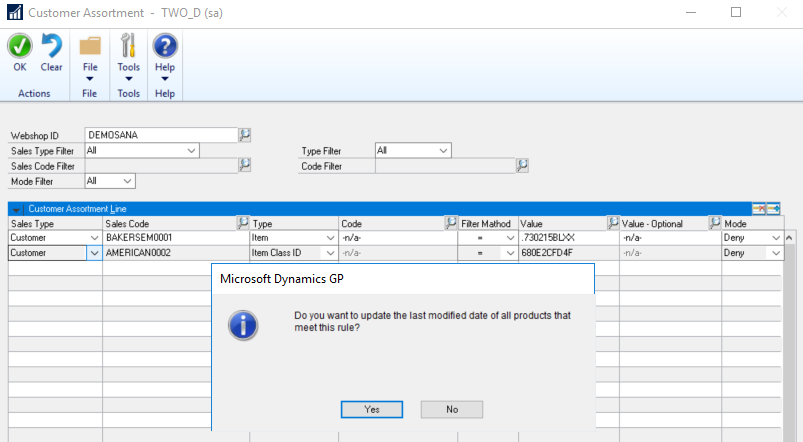803x442 pixels.
Task: Click lookup icon in Value - Optional header
Action: click(715, 223)
